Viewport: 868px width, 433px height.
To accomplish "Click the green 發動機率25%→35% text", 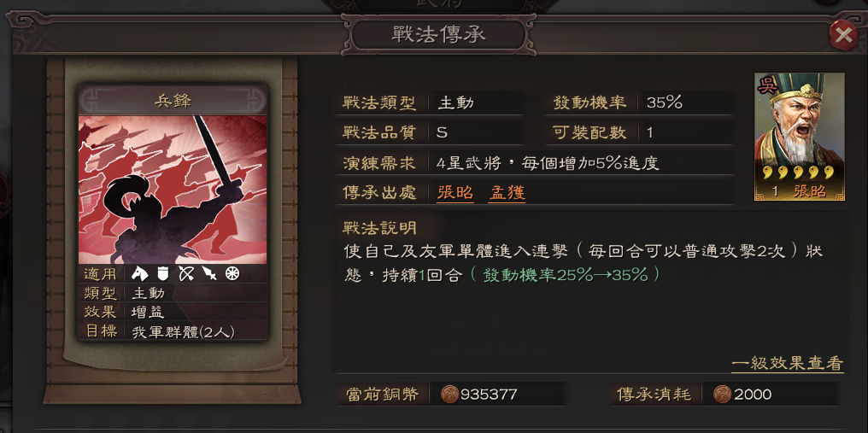I will click(565, 275).
